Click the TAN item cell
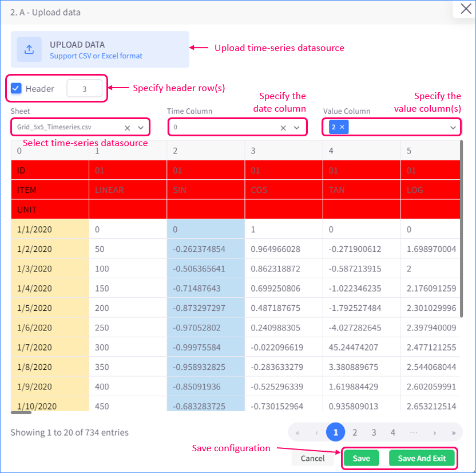This screenshot has height=473, width=476. [362, 190]
